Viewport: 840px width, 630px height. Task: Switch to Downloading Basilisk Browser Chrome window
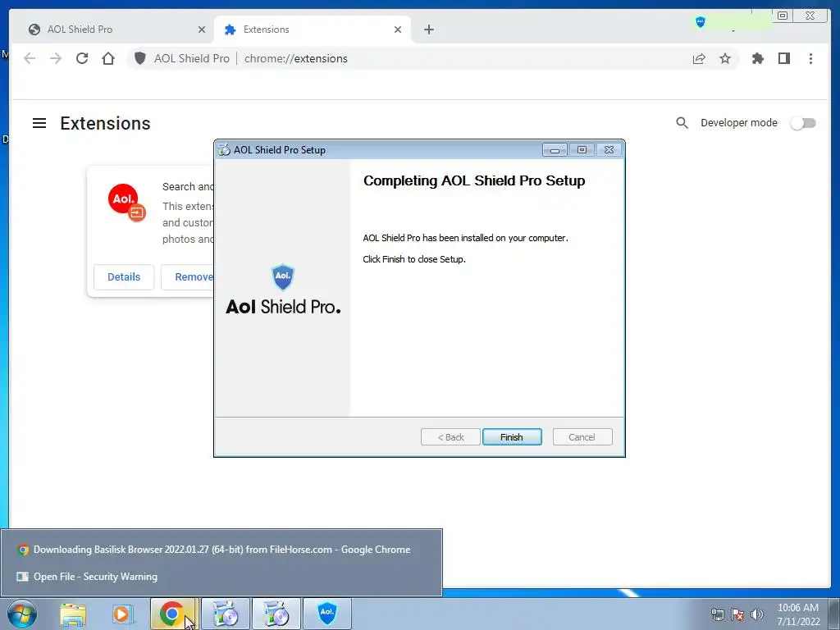221,550
